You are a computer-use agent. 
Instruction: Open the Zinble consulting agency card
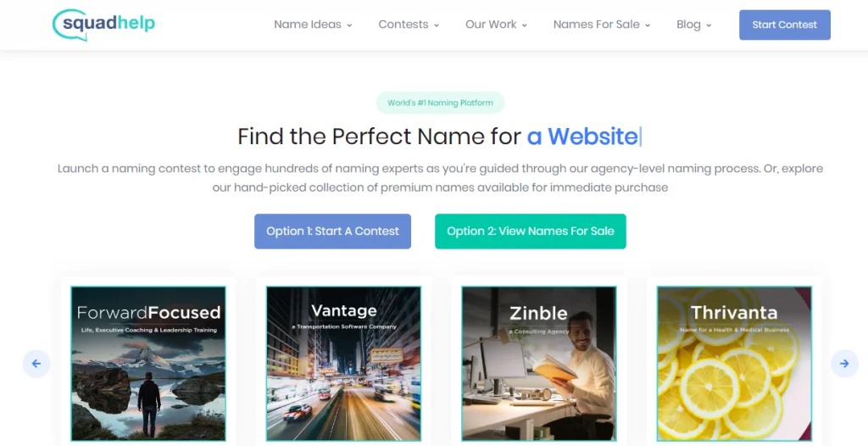pyautogui.click(x=538, y=364)
